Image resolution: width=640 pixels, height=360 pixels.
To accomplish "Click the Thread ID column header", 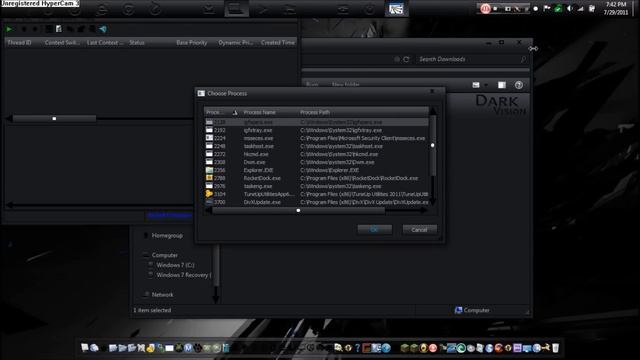I will pos(19,42).
